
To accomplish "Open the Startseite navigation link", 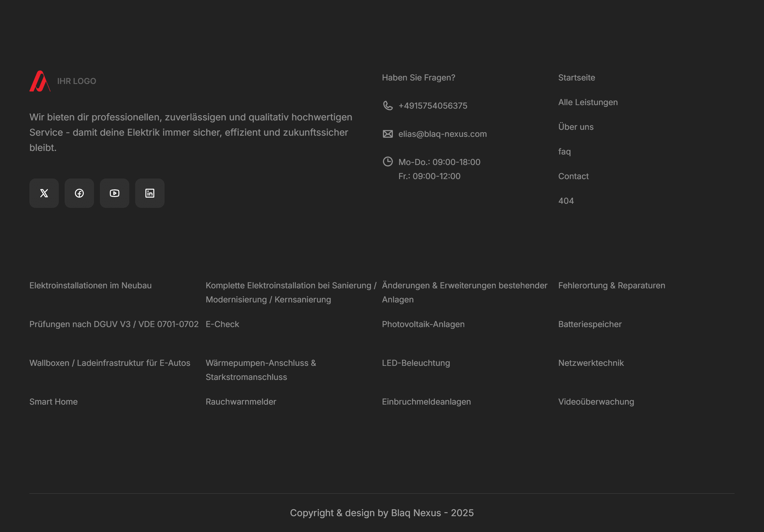I will [576, 78].
